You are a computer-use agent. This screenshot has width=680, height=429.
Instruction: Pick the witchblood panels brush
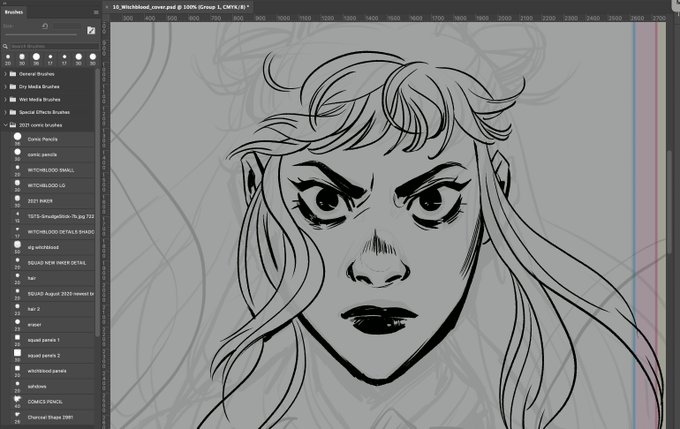51,371
